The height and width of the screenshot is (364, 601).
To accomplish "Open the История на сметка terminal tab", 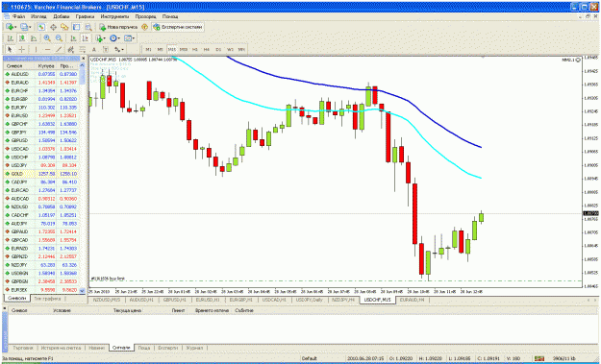I will tap(61, 349).
